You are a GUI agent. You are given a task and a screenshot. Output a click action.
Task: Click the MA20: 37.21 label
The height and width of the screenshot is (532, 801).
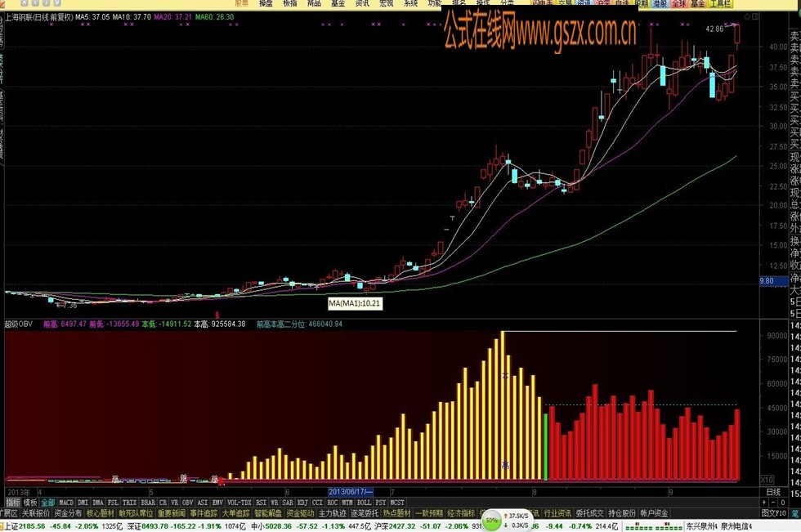click(x=172, y=17)
